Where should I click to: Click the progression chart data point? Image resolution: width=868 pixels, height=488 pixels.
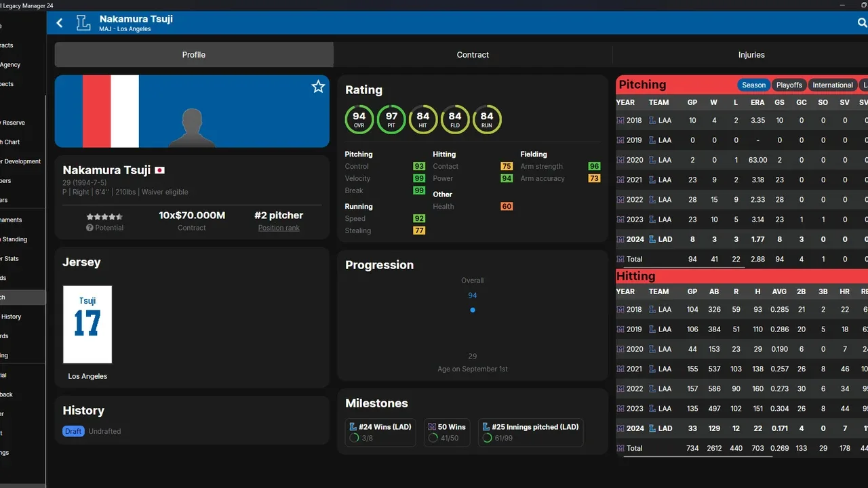click(x=473, y=310)
